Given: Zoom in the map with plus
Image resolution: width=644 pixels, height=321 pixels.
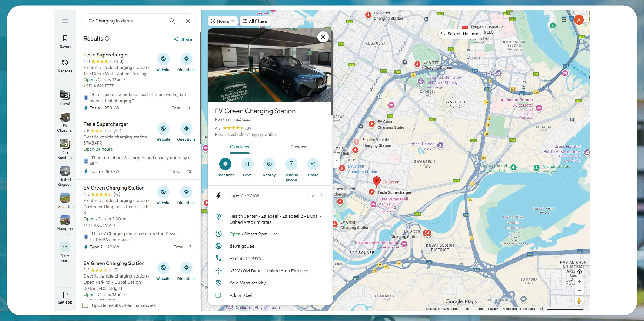Looking at the screenshot, I should (579, 282).
